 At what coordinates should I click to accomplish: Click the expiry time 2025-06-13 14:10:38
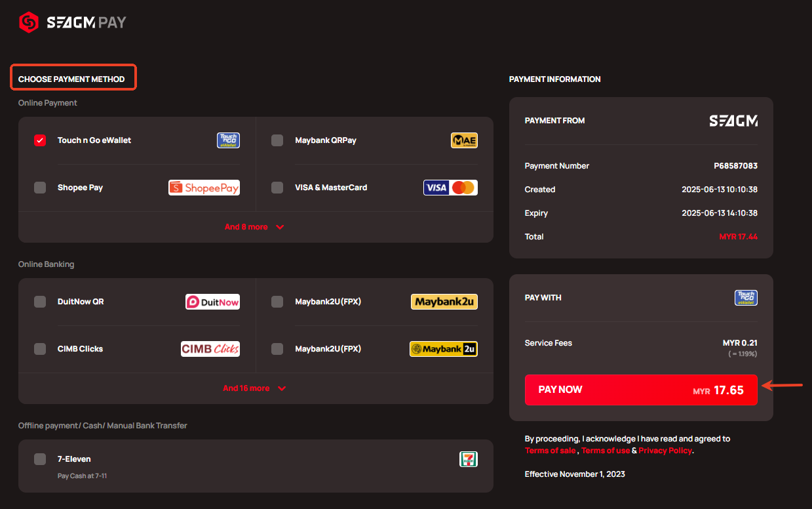[x=720, y=213]
